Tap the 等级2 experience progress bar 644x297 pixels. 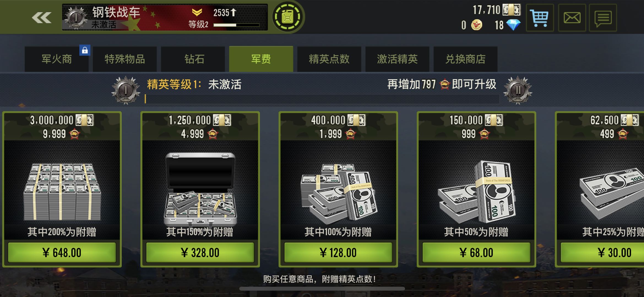(237, 25)
